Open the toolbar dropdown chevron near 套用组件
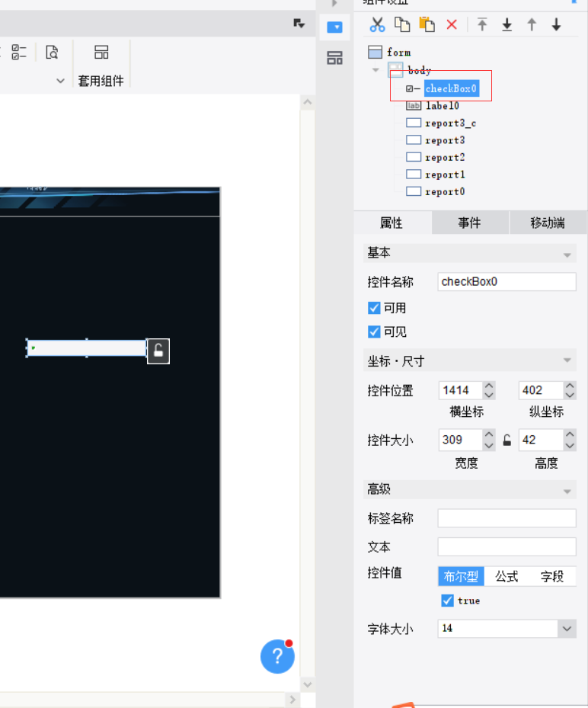 [x=60, y=81]
